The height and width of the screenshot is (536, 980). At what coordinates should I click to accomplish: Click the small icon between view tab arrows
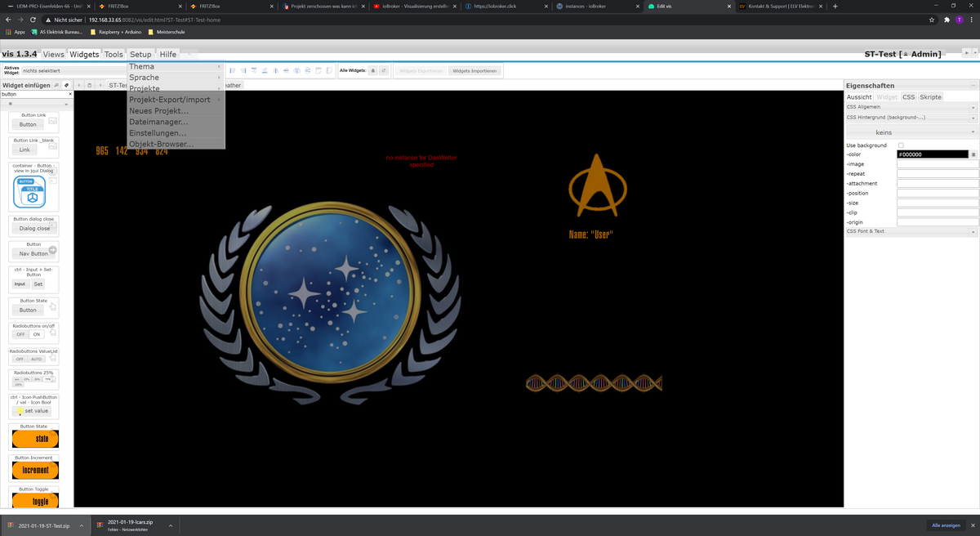point(89,85)
